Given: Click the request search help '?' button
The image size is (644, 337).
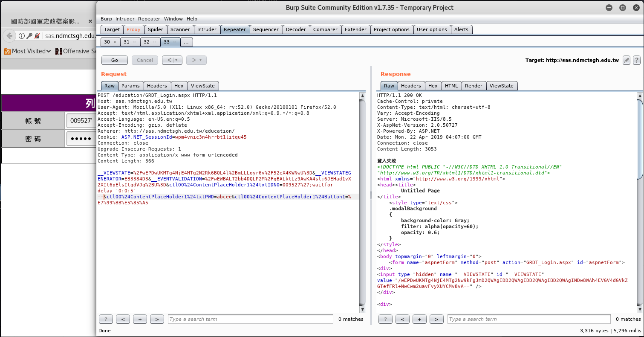Looking at the screenshot, I should (x=106, y=319).
